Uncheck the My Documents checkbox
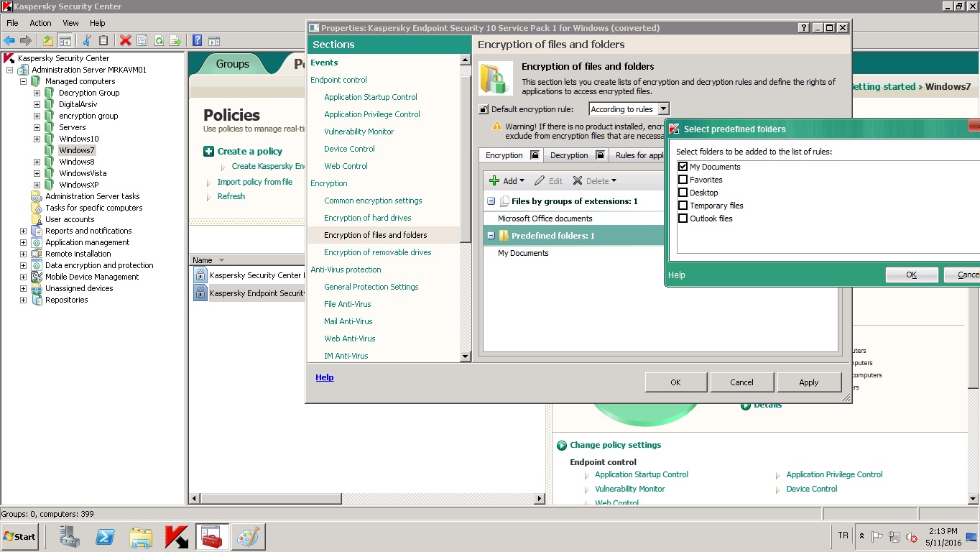Viewport: 980px width, 552px height. tap(683, 167)
